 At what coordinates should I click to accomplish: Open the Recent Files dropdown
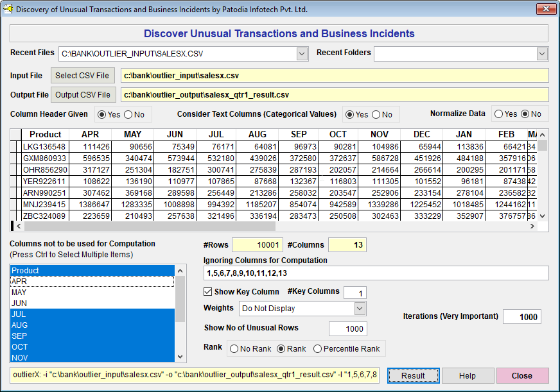click(x=302, y=54)
